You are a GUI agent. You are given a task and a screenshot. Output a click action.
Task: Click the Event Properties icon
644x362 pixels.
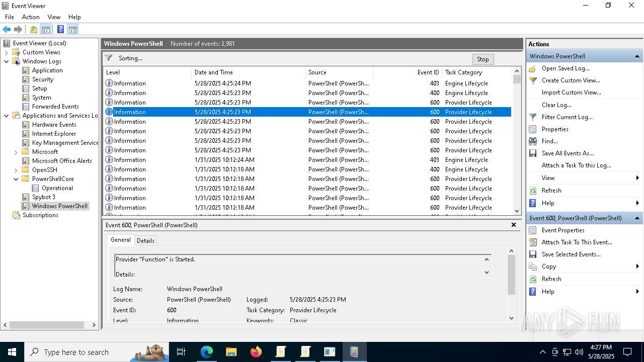533,230
